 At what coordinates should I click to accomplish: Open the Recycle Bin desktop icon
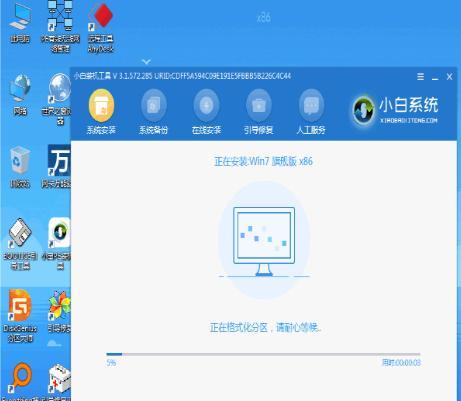(x=20, y=167)
